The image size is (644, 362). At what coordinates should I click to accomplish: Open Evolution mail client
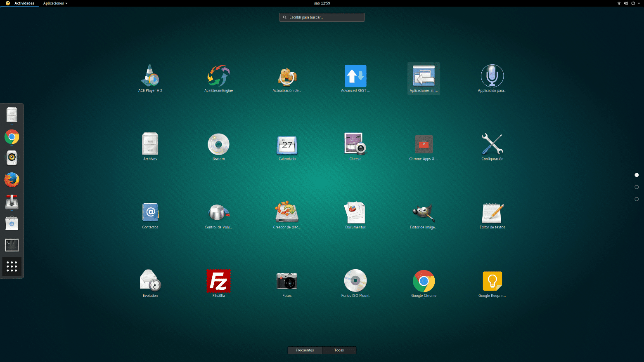150,281
